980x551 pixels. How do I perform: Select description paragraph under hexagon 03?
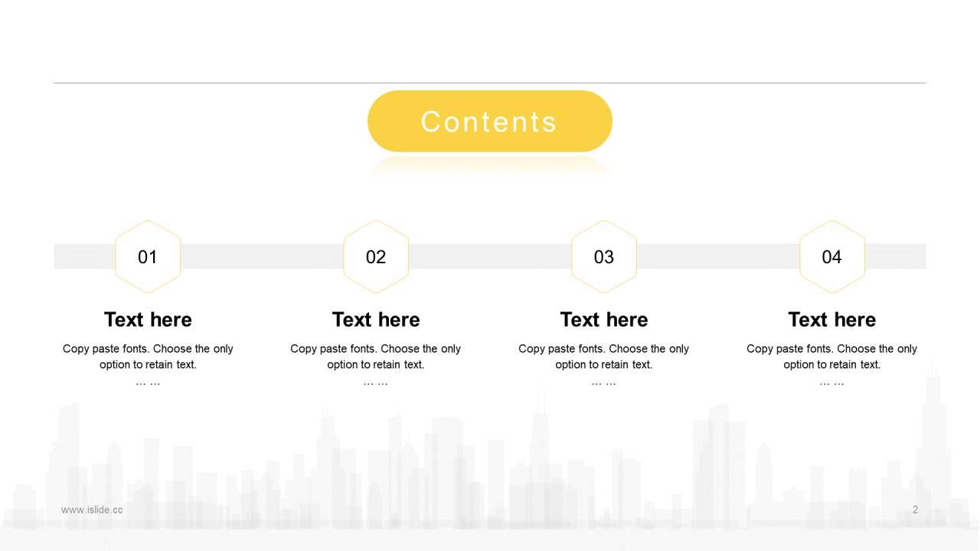click(604, 364)
